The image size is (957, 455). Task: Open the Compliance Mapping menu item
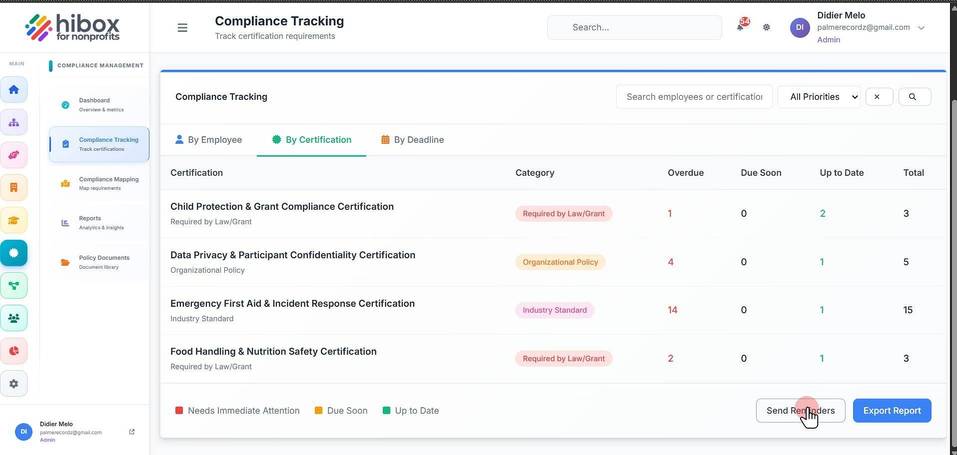pos(99,183)
